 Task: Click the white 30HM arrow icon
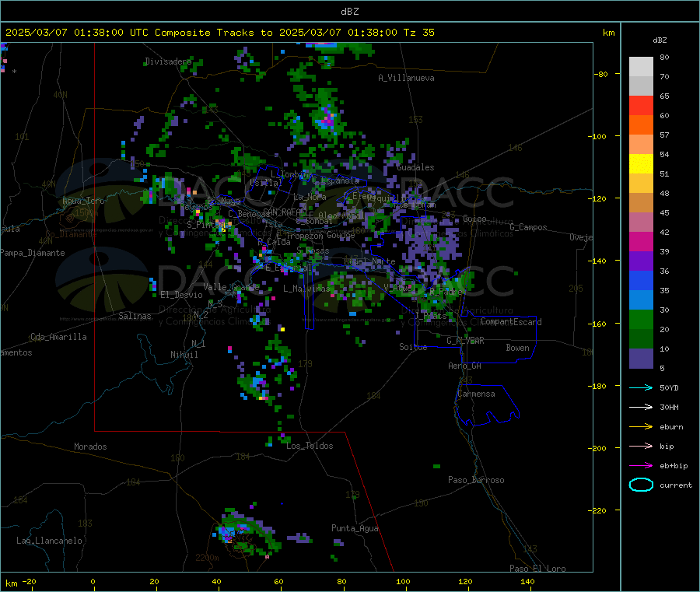coord(641,407)
